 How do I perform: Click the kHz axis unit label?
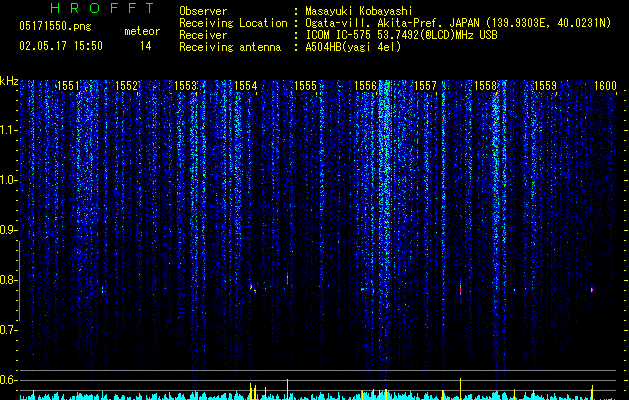click(x=9, y=81)
